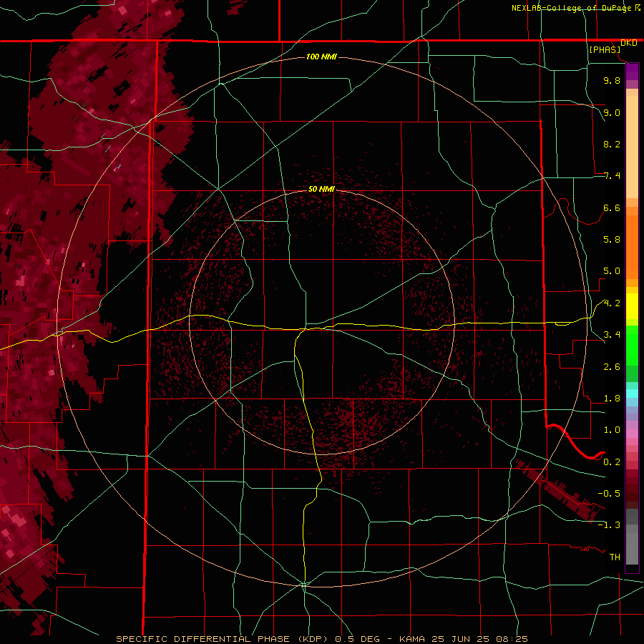Click the 9.0 value on the scale
This screenshot has height=644, width=644.
pos(612,112)
